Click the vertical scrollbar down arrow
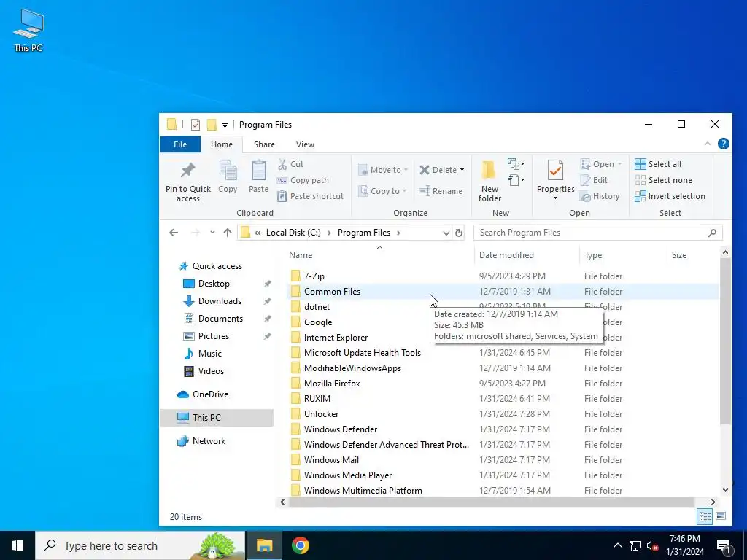 [x=725, y=489]
